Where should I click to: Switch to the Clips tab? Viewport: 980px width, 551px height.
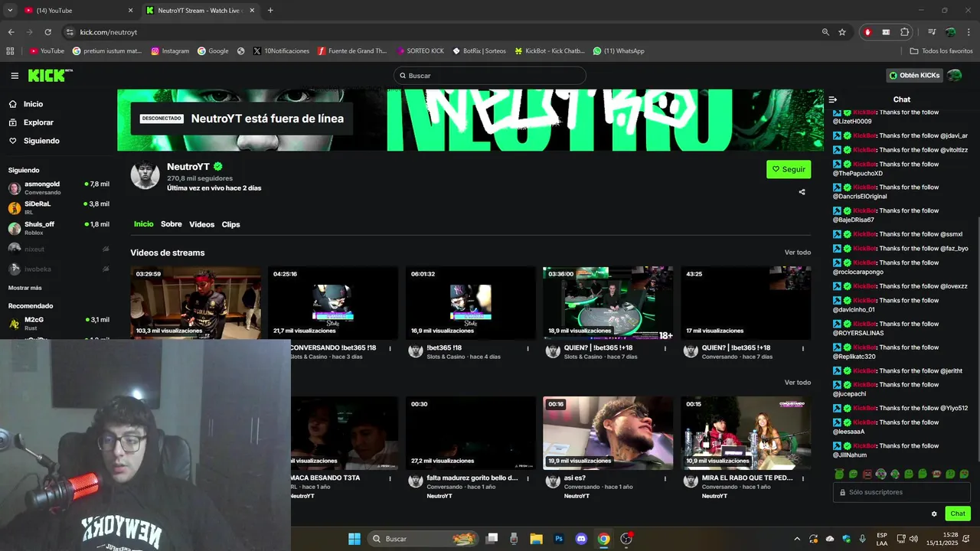(231, 224)
